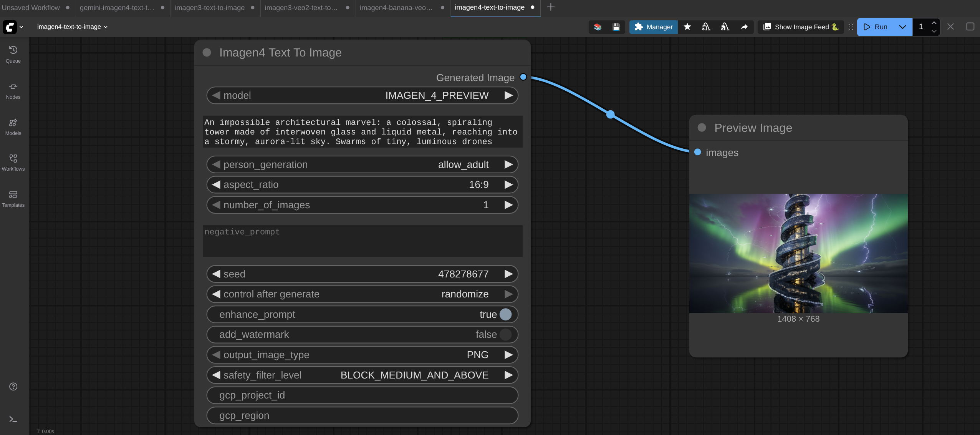Increment the batch count up arrow
The height and width of the screenshot is (435, 980).
[x=934, y=23]
